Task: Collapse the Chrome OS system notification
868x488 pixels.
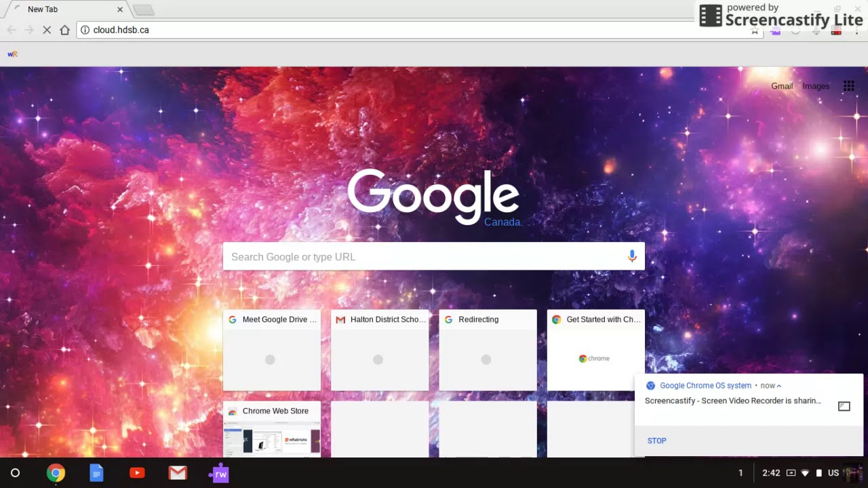Action: [779, 386]
